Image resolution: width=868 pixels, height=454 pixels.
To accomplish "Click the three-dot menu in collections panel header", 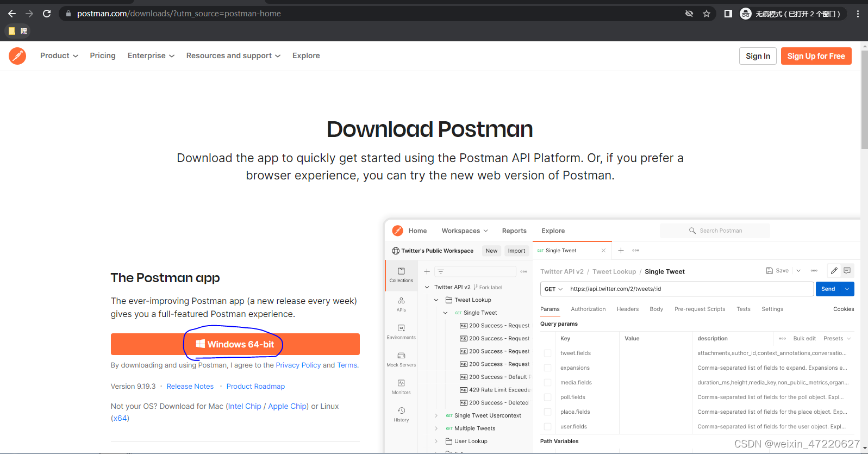I will tap(523, 271).
